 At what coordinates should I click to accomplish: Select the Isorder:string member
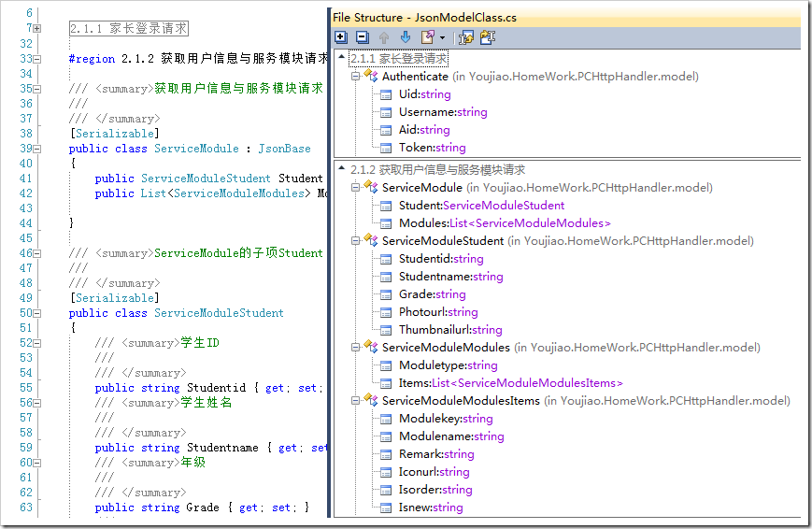pyautogui.click(x=435, y=490)
